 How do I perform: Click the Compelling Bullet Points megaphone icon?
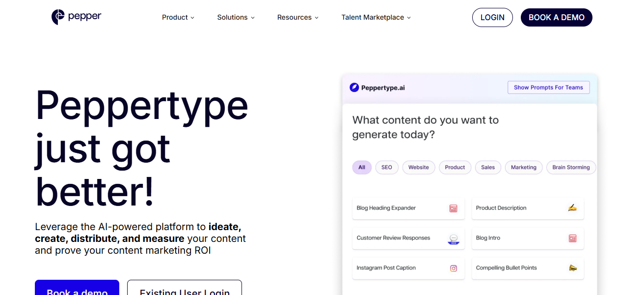point(572,268)
